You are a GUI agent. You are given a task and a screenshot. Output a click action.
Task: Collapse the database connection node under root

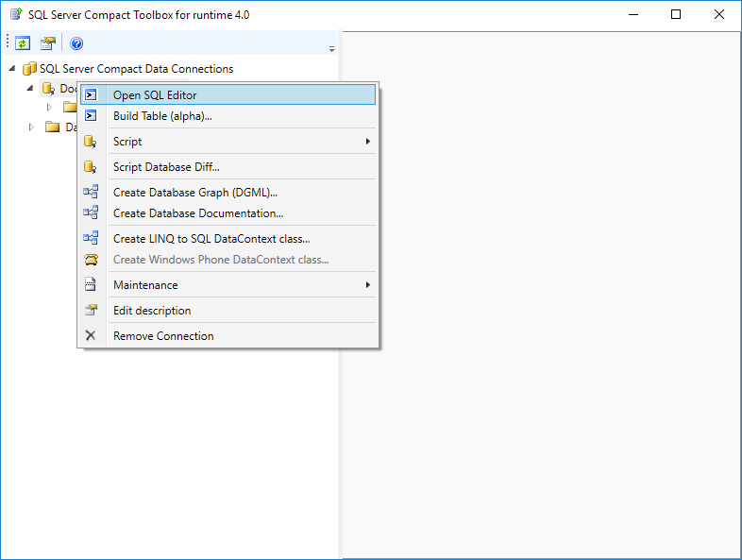point(30,88)
